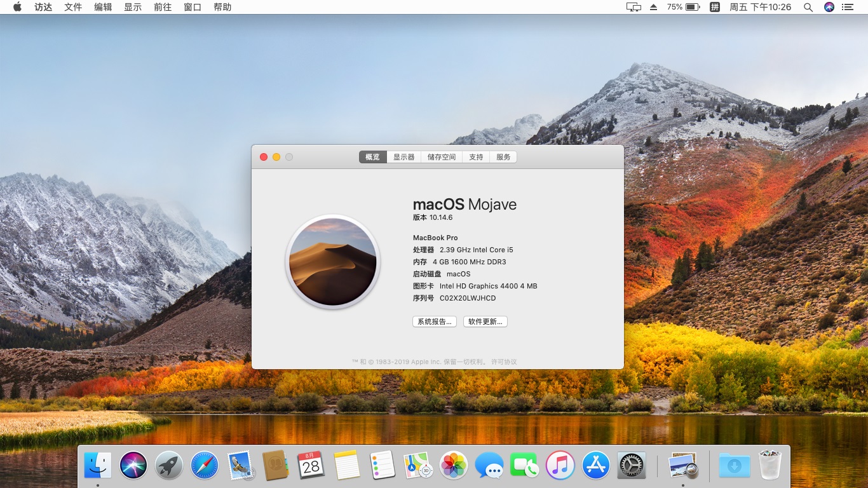Launch Siri from the Dock
This screenshot has width=868, height=488.
(133, 466)
